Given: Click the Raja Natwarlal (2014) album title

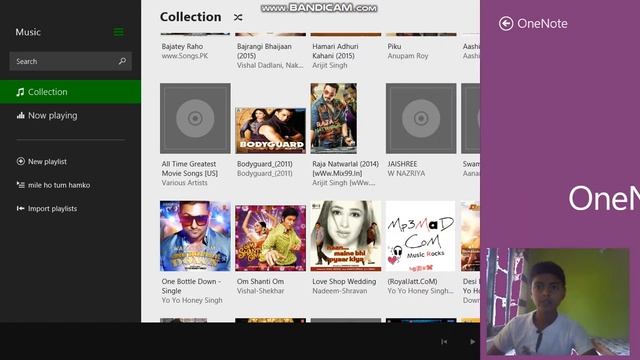Looking at the screenshot, I should [x=345, y=169].
